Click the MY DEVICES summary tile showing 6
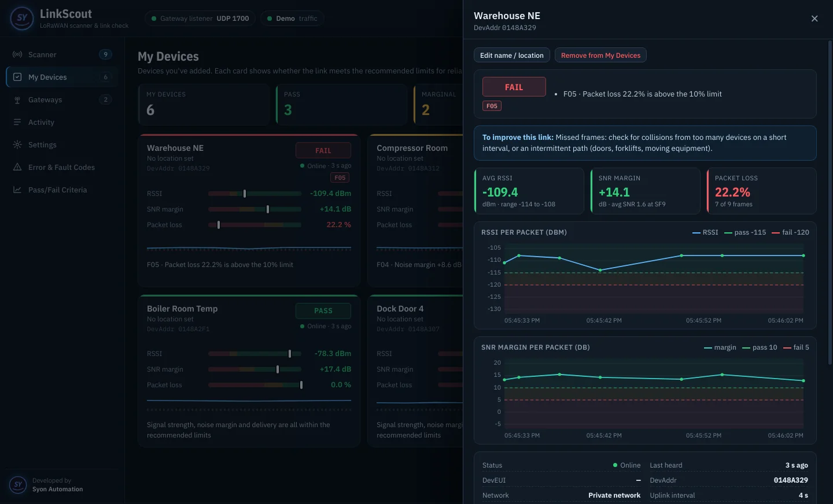The width and height of the screenshot is (833, 504). tap(204, 104)
